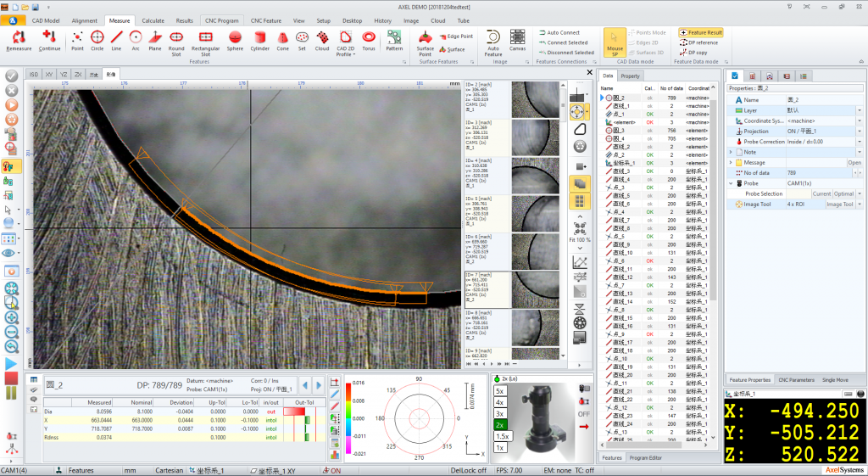Open the Projection property dropdown

860,132
